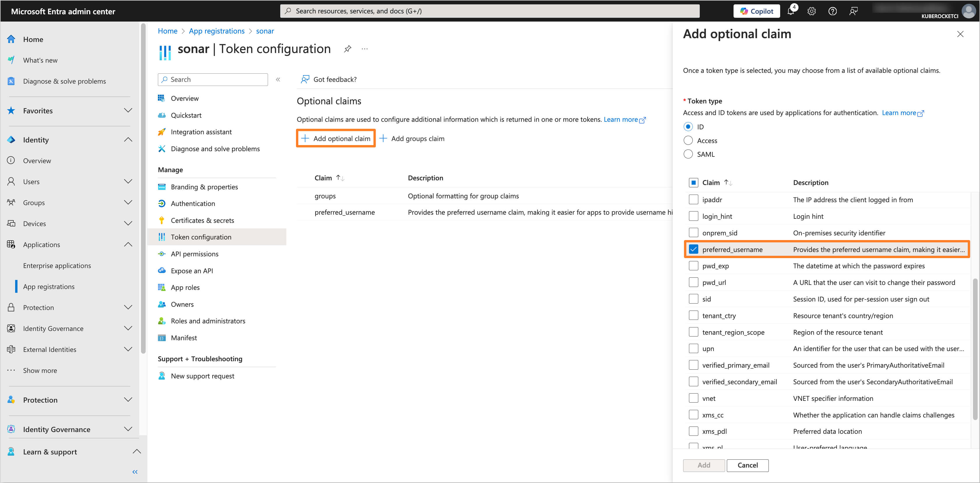Click the Home icon in sidebar
The image size is (980, 483).
pos(11,39)
